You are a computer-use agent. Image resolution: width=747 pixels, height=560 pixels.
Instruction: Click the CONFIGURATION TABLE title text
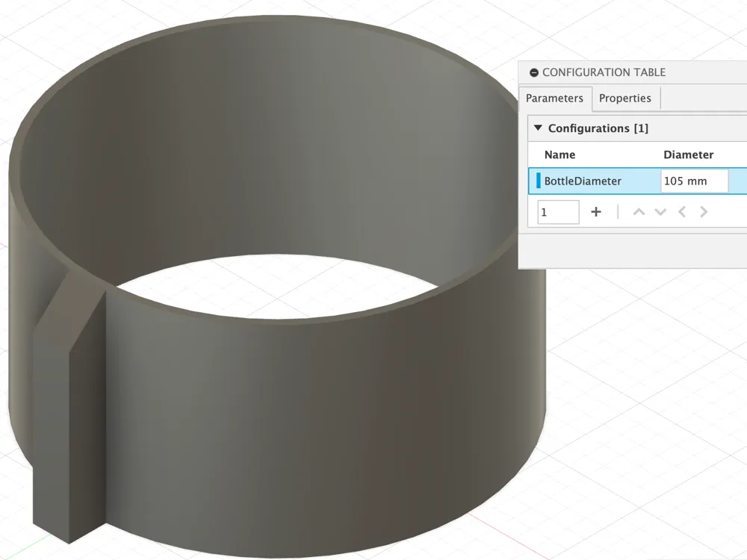[604, 72]
